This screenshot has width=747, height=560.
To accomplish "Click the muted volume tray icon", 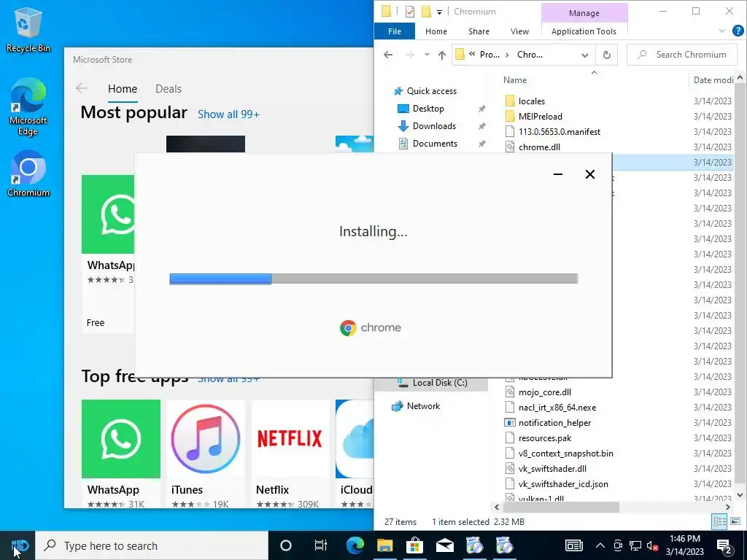I will (x=653, y=545).
